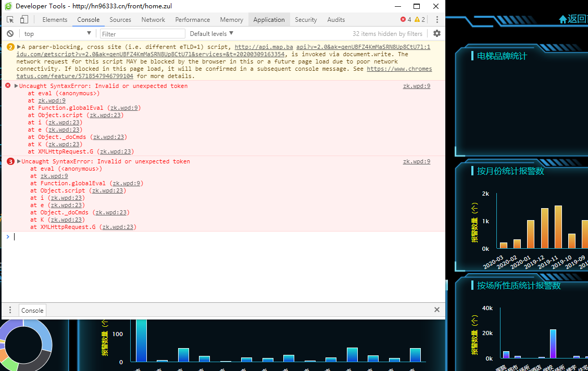Click zk.wpd:23 link after XMLHttpRequest.G in second error
The height and width of the screenshot is (371, 588).
click(118, 227)
